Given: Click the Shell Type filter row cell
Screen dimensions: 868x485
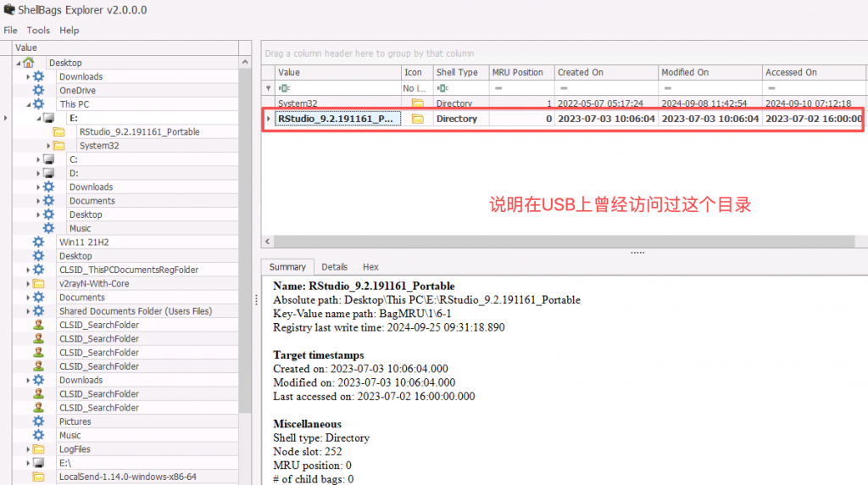Looking at the screenshot, I should tap(459, 87).
